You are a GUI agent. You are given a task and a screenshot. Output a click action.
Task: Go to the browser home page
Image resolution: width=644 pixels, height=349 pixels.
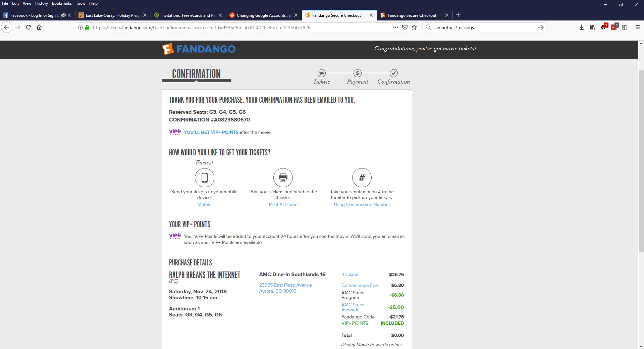pos(39,28)
